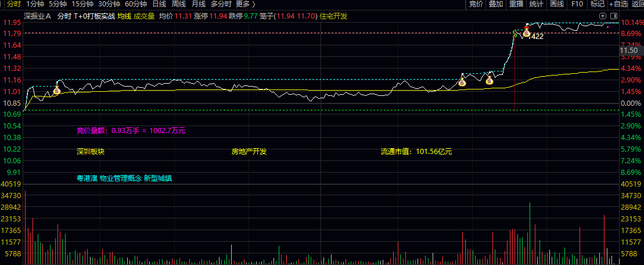The width and height of the screenshot is (644, 265).
Task: Click the 1422 label on the chart
Action: coord(536,37)
